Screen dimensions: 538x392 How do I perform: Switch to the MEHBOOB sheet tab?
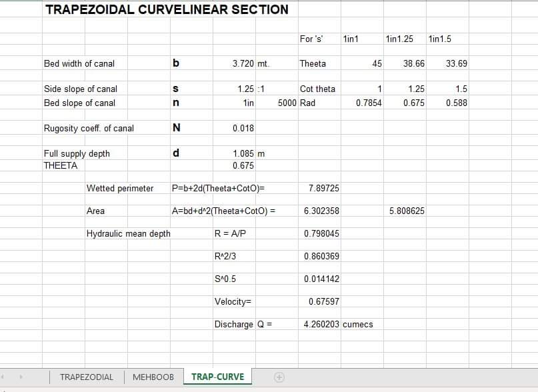(153, 377)
